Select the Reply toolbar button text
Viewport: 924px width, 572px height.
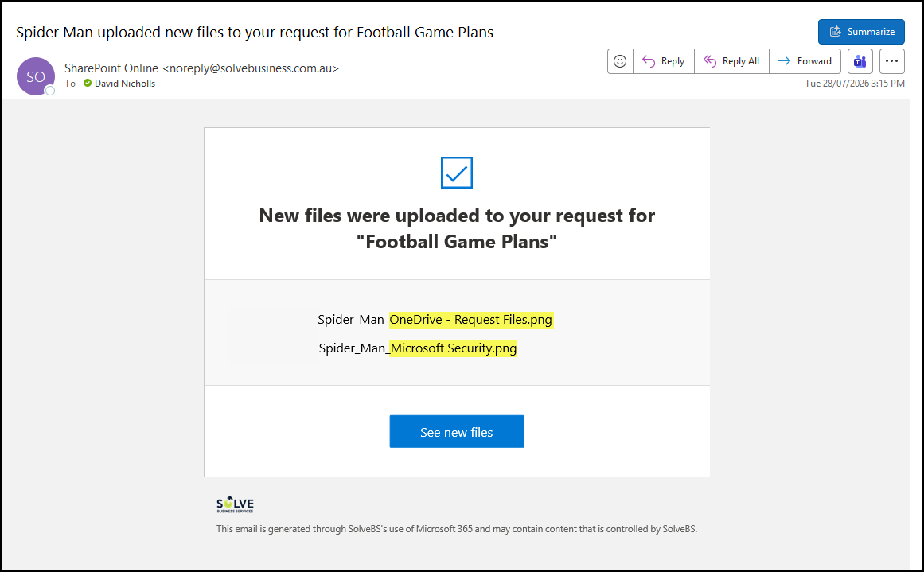[x=673, y=61]
